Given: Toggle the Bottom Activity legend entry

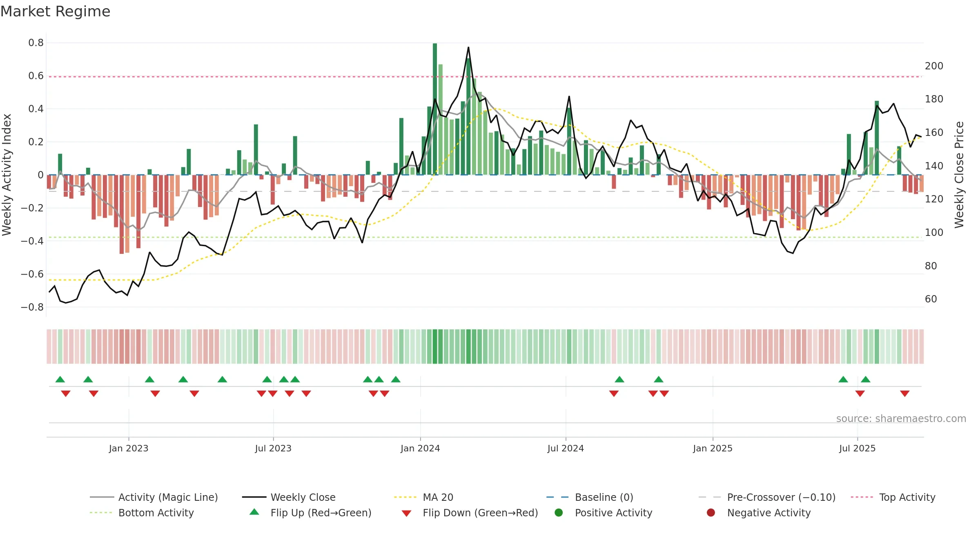Looking at the screenshot, I should coord(142,513).
